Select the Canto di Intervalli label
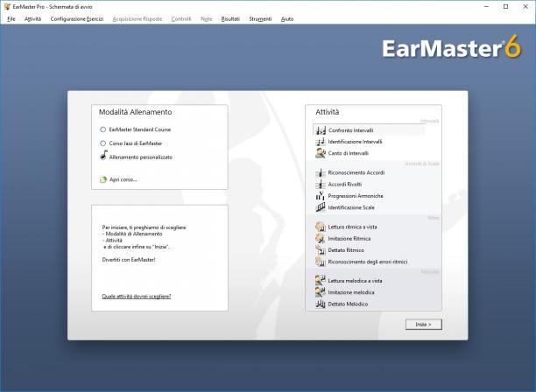The image size is (536, 392). pos(349,153)
